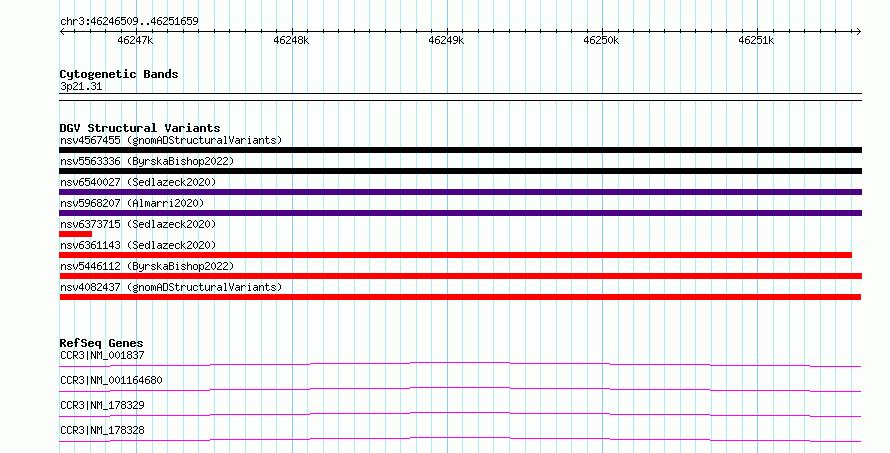Screen dimensions: 890x453
Task: Click label nsv5968207 (Almarri2020)
Action: tap(132, 203)
